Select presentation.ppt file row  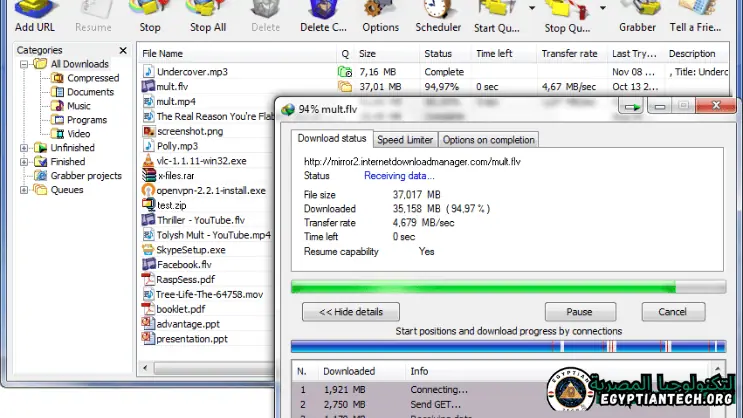point(192,339)
